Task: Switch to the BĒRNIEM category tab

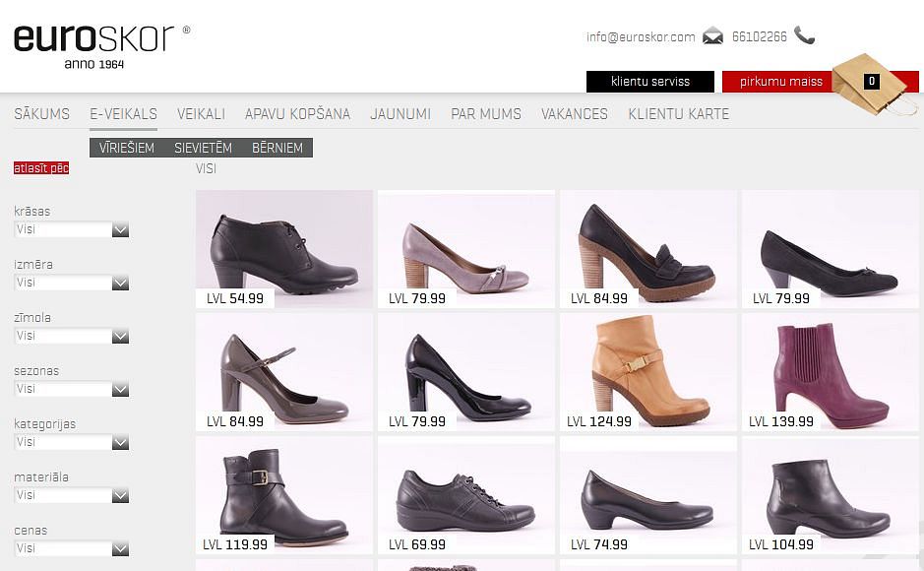Action: 277,148
